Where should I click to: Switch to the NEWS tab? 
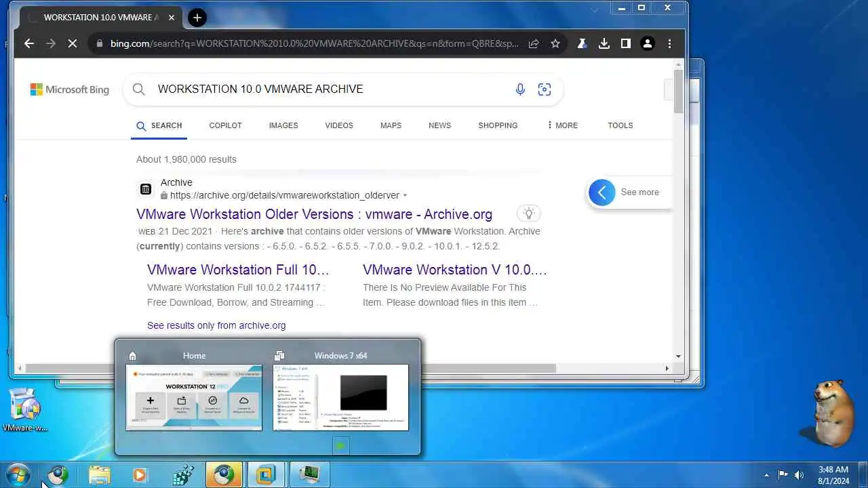pyautogui.click(x=439, y=125)
